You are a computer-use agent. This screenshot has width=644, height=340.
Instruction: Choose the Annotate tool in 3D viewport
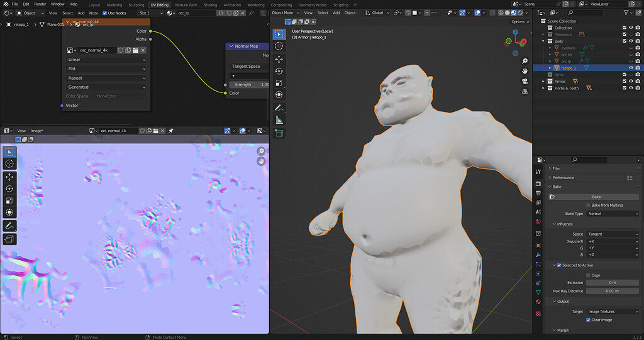tap(279, 107)
